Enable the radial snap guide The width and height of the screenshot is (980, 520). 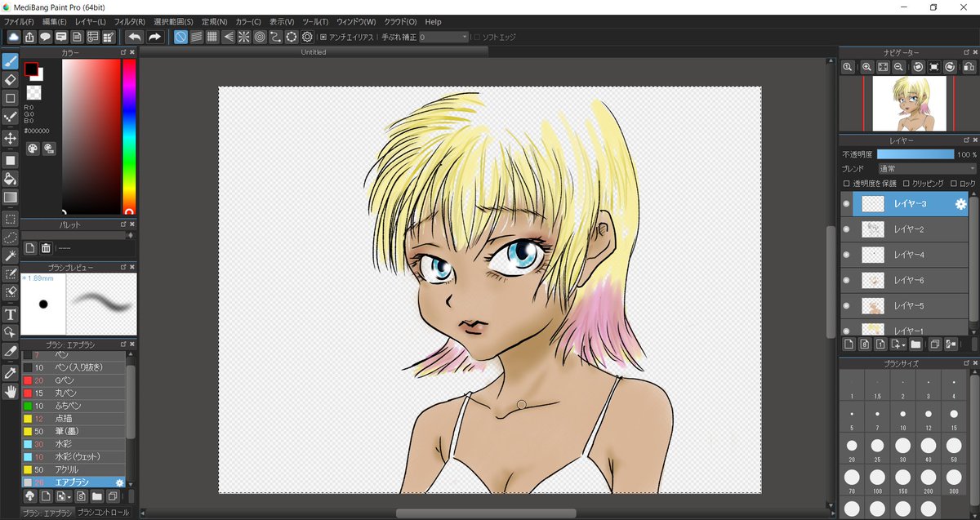[x=244, y=37]
